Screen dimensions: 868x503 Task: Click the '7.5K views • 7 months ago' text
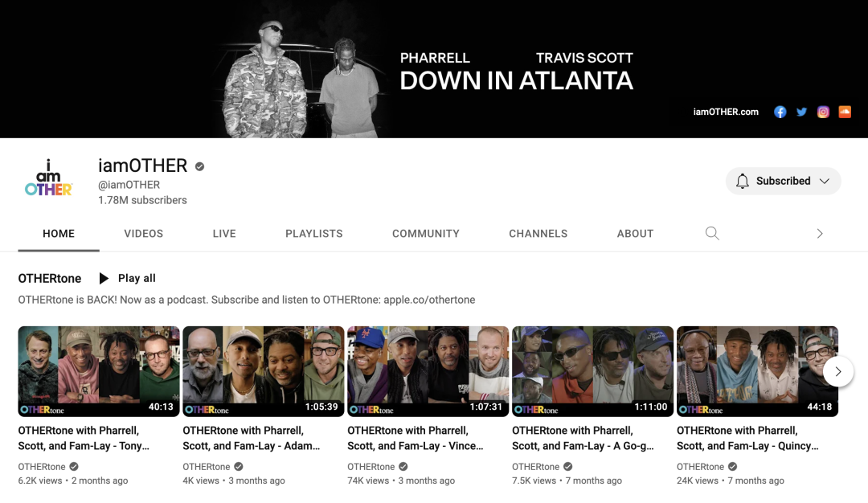tap(567, 481)
